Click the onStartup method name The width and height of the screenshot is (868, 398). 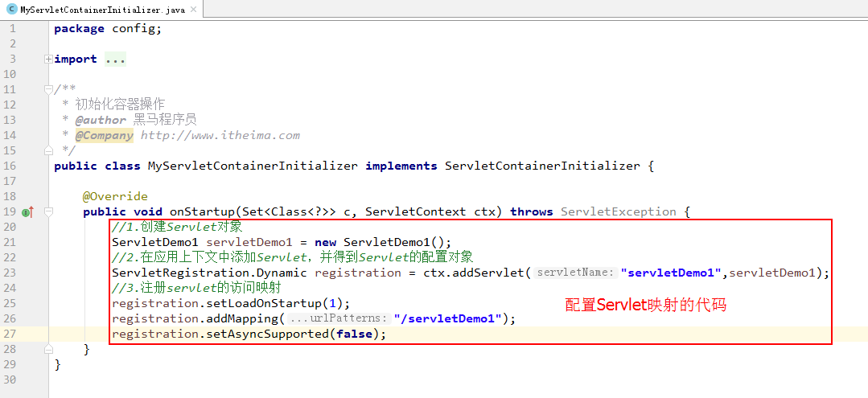click(x=202, y=212)
